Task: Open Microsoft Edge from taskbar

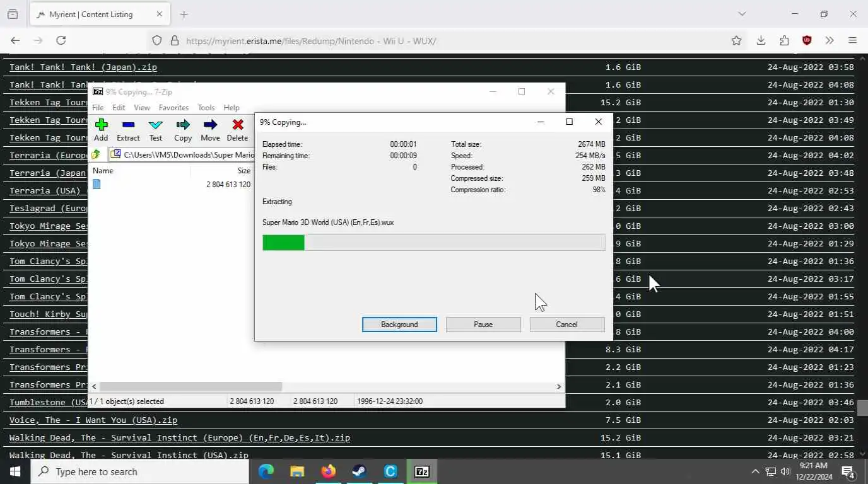Action: coord(266,471)
